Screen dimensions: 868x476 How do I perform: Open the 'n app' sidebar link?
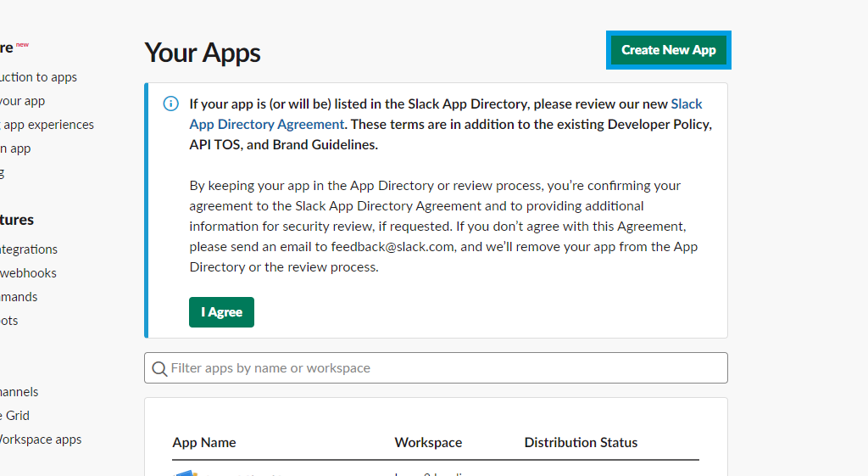coord(15,148)
